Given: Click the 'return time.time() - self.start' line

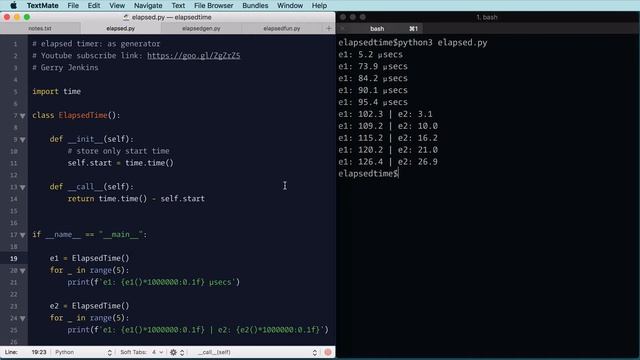Looking at the screenshot, I should point(136,199).
